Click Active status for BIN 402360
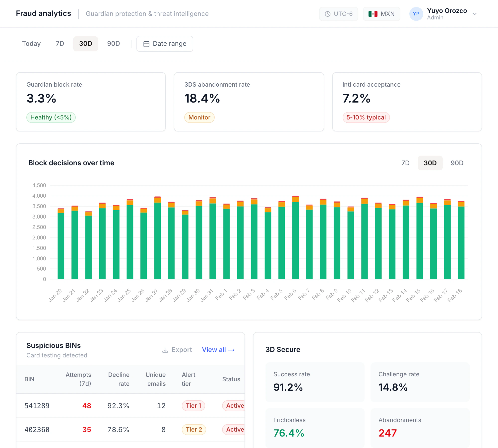The width and height of the screenshot is (498, 448). pyautogui.click(x=234, y=430)
